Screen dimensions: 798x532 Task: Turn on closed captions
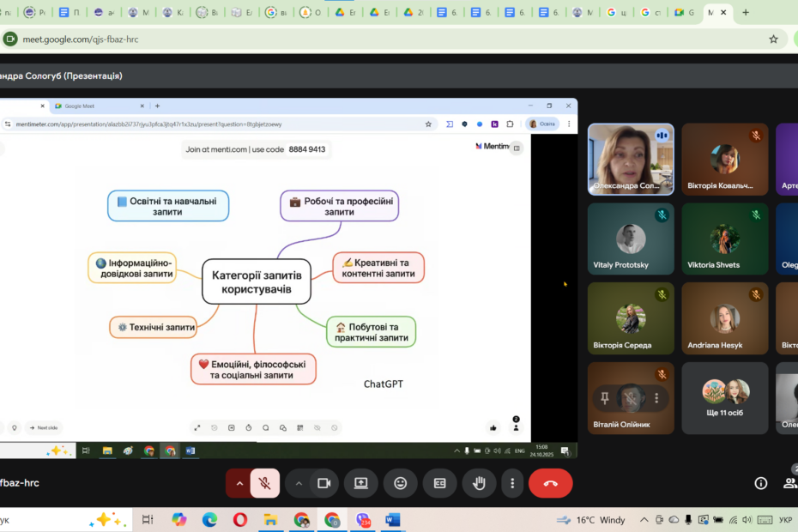pyautogui.click(x=439, y=483)
